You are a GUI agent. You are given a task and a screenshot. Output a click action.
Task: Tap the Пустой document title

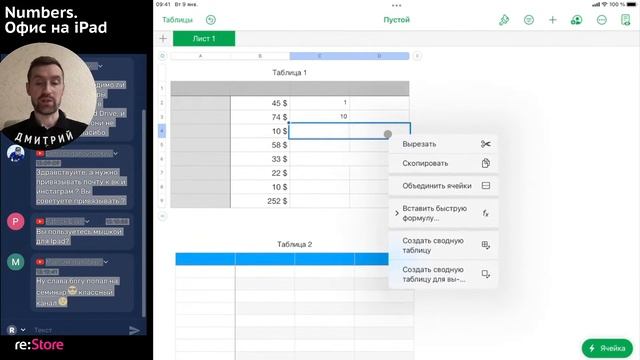point(396,20)
